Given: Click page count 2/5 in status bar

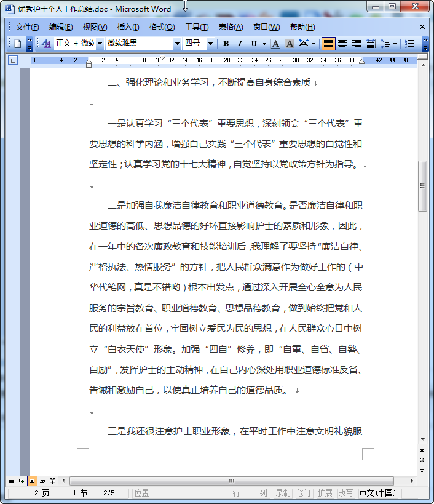Looking at the screenshot, I should (109, 493).
